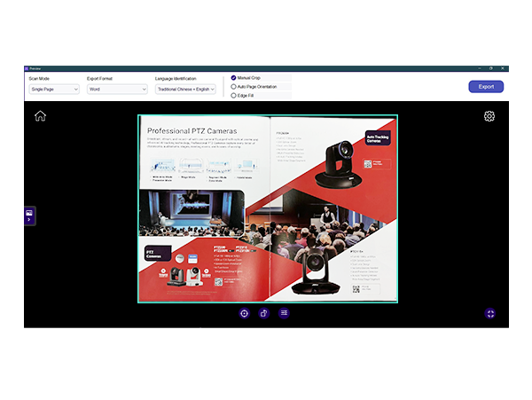Minimize the Preview window
Screen dimensions: 532x400
coord(479,67)
